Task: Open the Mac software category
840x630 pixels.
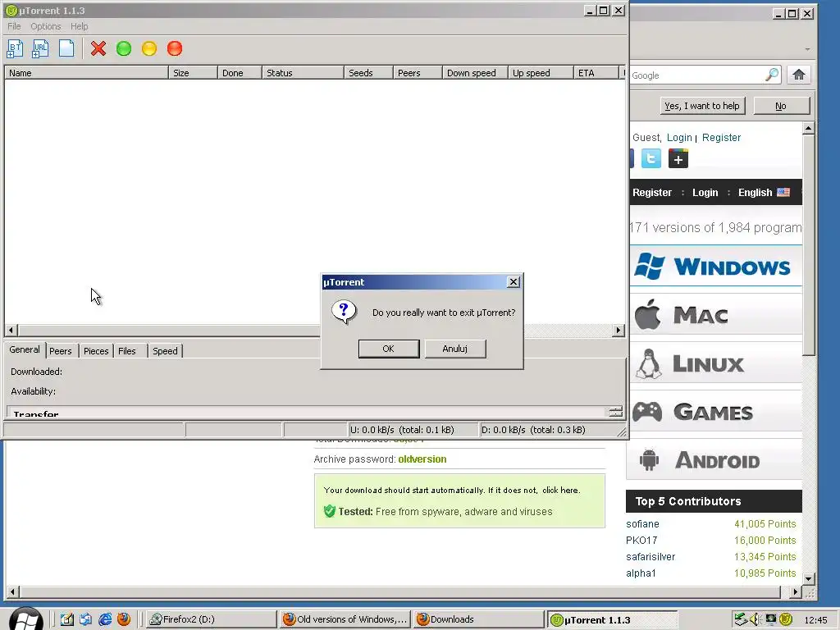Action: 714,314
